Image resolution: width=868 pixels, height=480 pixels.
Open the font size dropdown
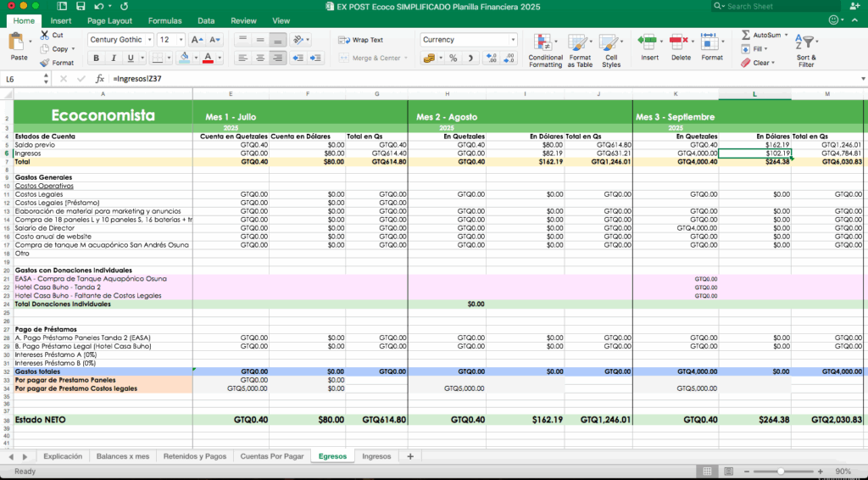(x=181, y=40)
